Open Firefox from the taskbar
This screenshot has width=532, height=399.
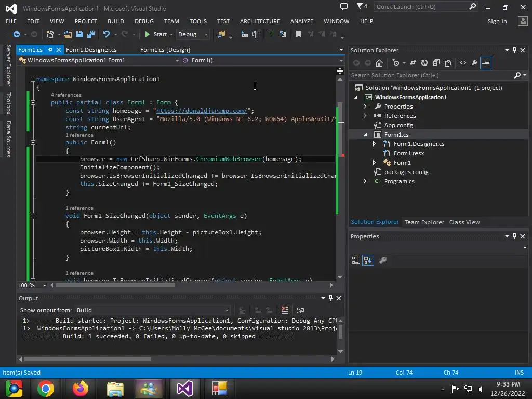80,388
